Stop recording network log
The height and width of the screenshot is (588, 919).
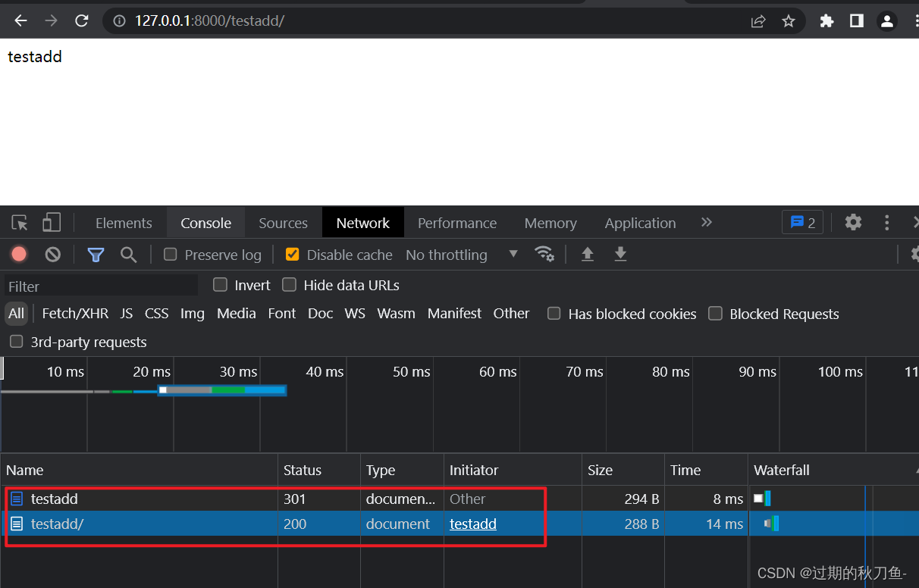point(20,255)
